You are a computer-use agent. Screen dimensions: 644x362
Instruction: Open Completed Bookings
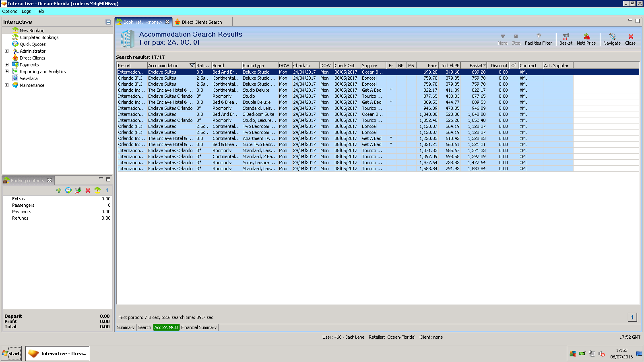(x=39, y=37)
